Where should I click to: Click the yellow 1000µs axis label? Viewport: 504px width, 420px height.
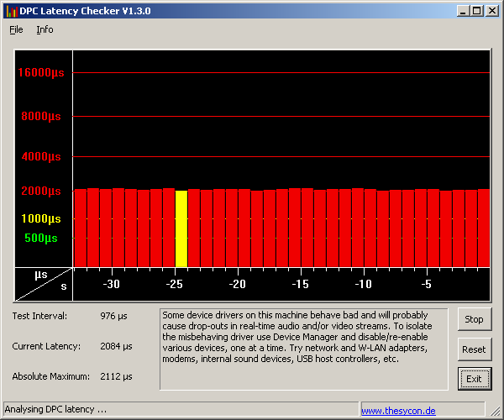pos(41,218)
